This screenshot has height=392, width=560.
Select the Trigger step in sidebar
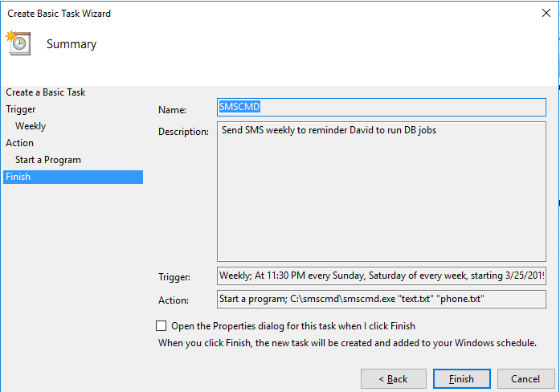coord(21,109)
